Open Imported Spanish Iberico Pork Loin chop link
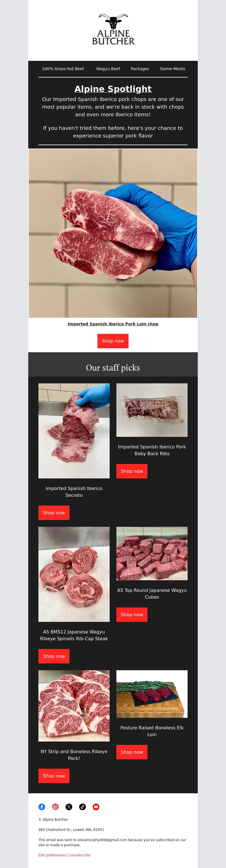Screen dimensions: 226x868 point(113,324)
